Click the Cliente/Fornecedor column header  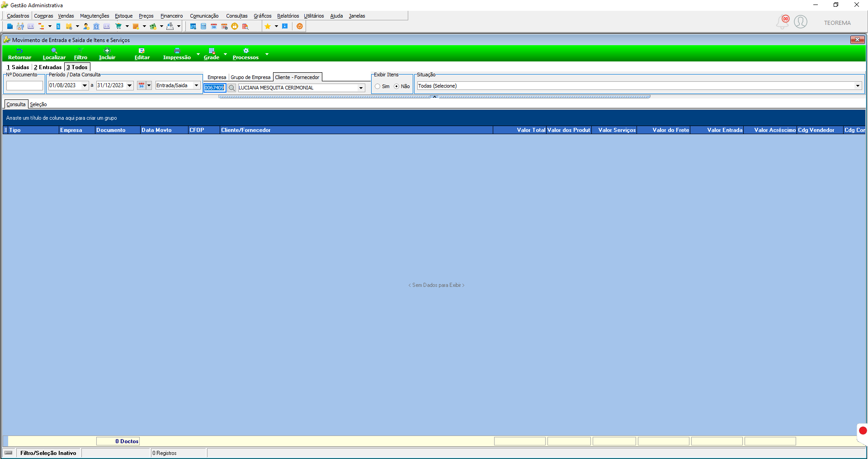(356, 130)
